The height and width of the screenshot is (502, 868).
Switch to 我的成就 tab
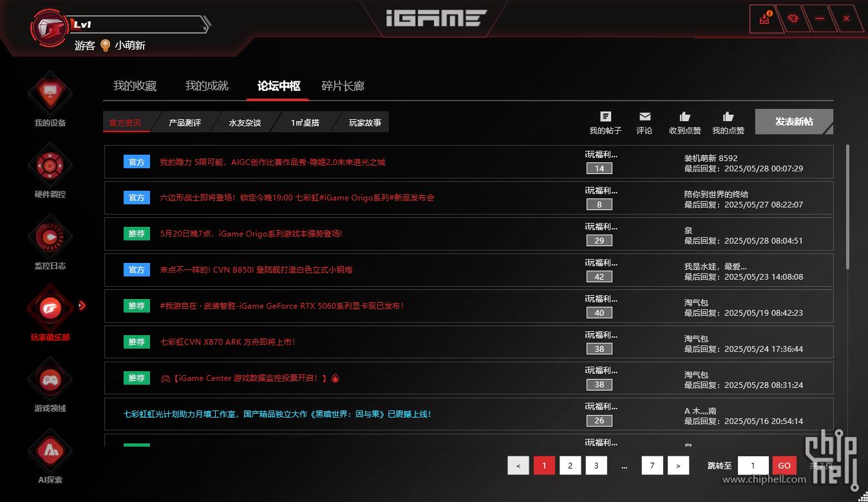(207, 86)
